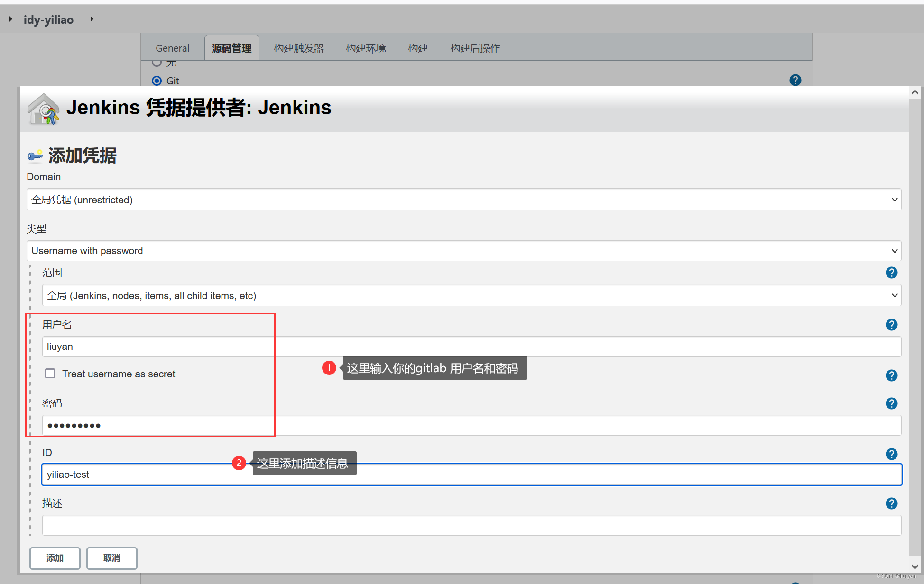924x584 pixels.
Task: Open the idy-yiliao breadcrumb link
Action: click(x=48, y=19)
